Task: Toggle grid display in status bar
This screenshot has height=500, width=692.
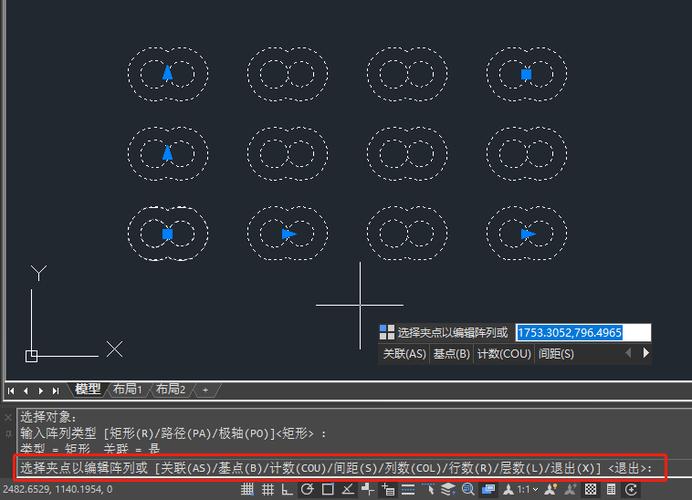Action: (x=268, y=490)
